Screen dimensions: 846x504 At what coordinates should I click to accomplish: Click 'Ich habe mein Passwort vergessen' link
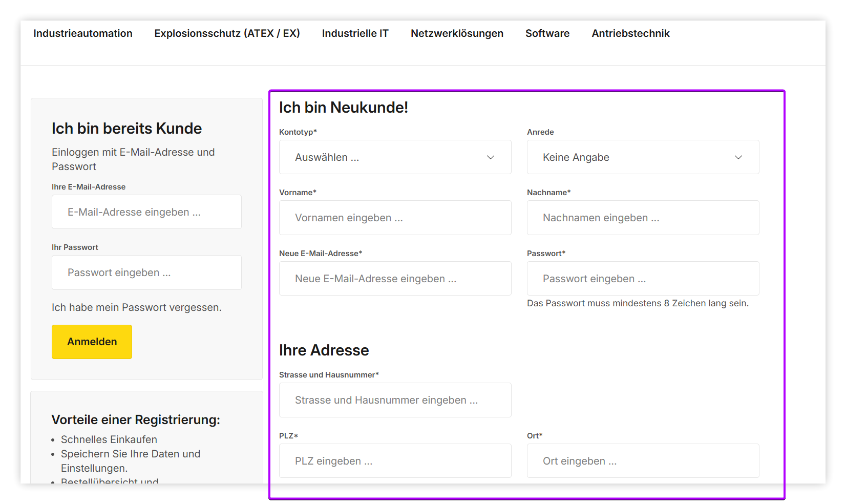(x=136, y=307)
